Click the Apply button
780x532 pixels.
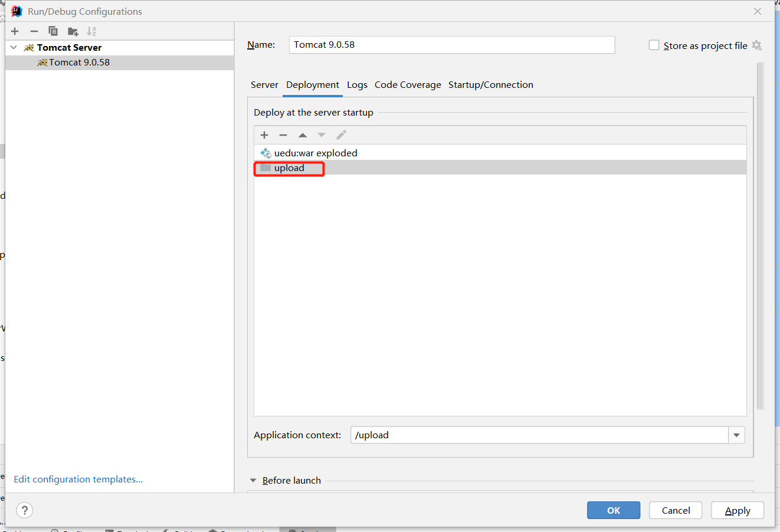(x=738, y=510)
